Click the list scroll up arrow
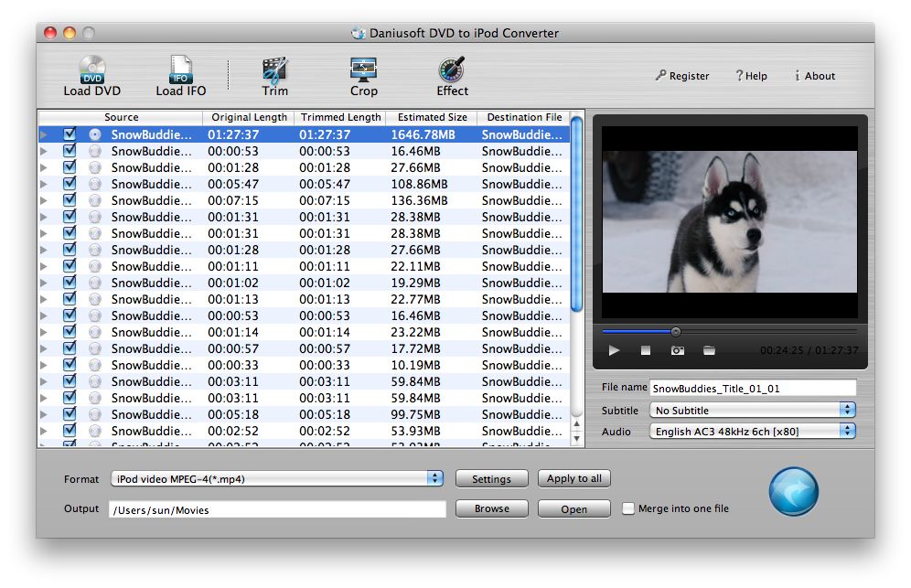The image size is (911, 588). pos(576,424)
